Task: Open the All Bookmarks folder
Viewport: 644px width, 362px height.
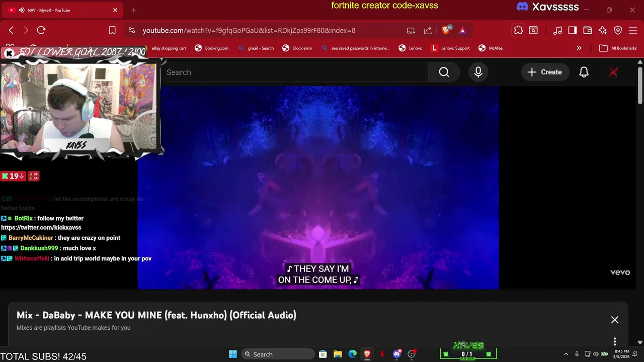Action: [618, 48]
